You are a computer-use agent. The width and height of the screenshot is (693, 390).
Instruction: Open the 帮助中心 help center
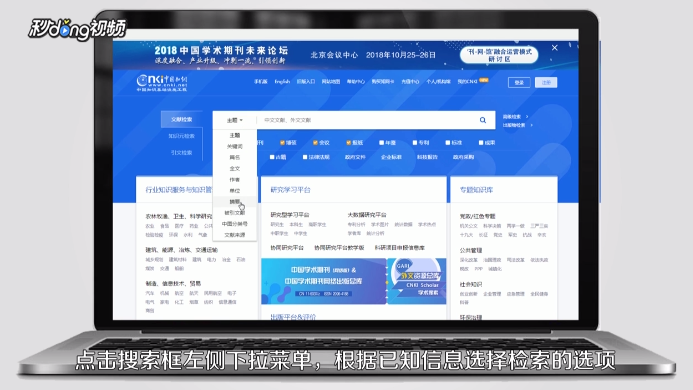(x=356, y=82)
